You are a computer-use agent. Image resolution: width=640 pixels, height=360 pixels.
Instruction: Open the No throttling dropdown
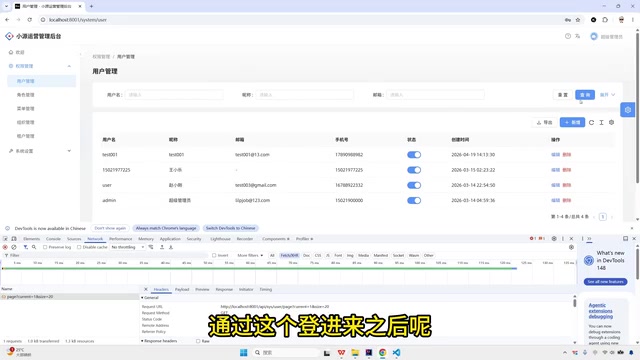(128, 247)
